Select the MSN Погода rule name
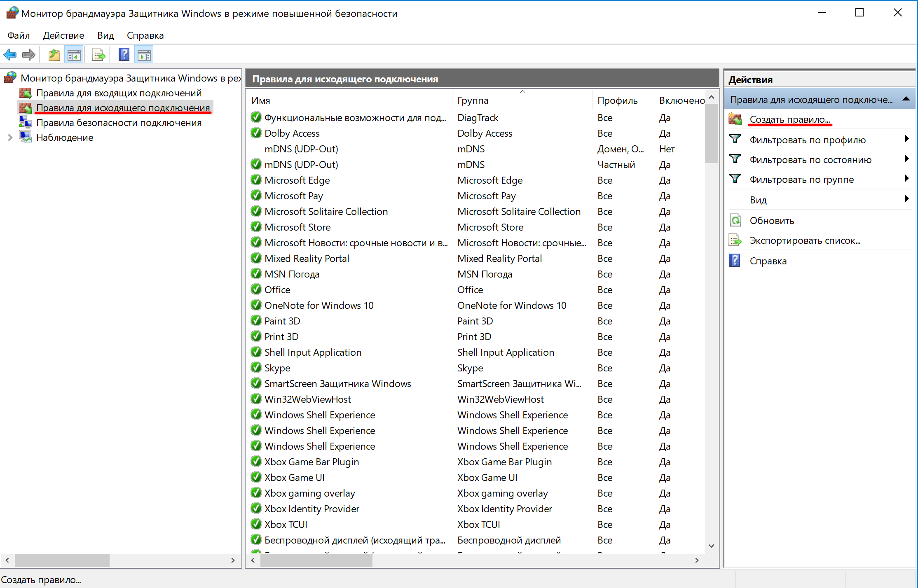This screenshot has width=918, height=588. [292, 274]
